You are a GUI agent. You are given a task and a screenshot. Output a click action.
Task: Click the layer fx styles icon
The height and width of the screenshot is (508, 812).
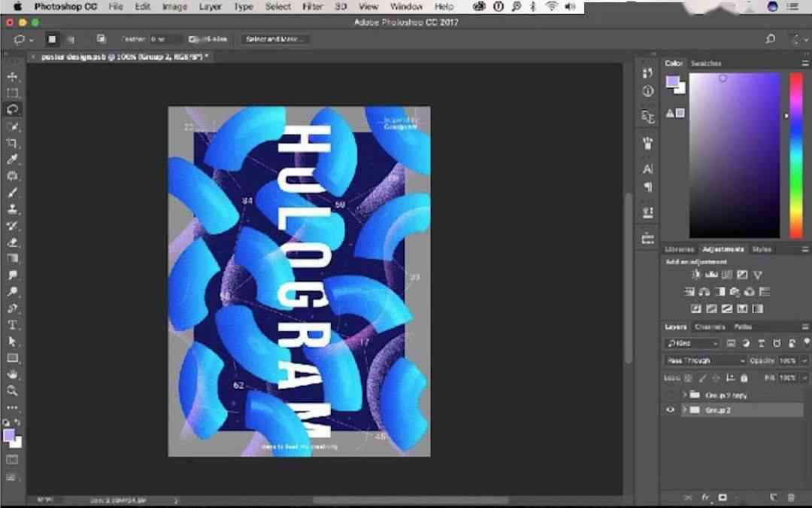706,497
